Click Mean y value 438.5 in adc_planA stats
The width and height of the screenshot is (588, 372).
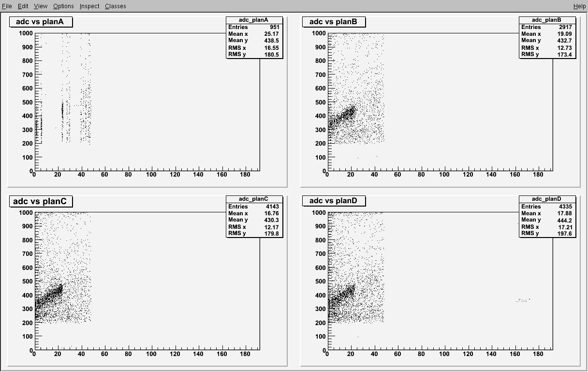pyautogui.click(x=272, y=41)
